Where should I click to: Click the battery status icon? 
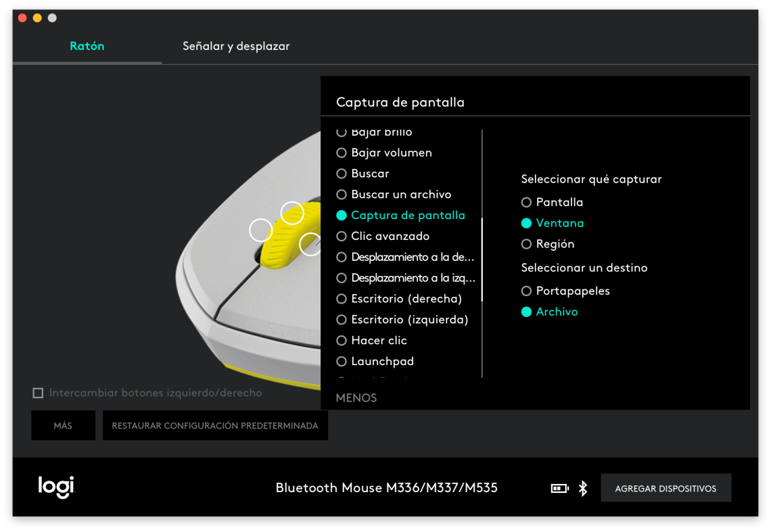(559, 487)
